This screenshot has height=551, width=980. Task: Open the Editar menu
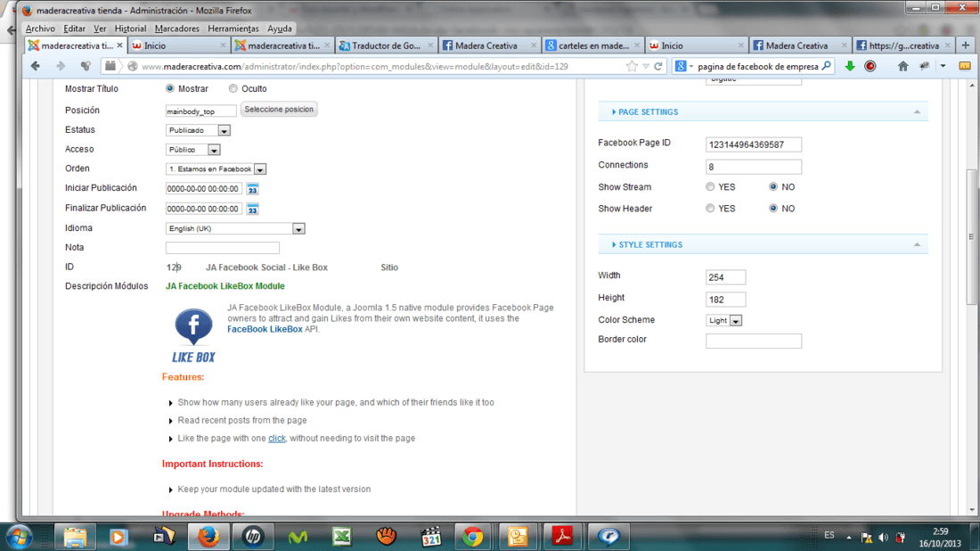74,29
